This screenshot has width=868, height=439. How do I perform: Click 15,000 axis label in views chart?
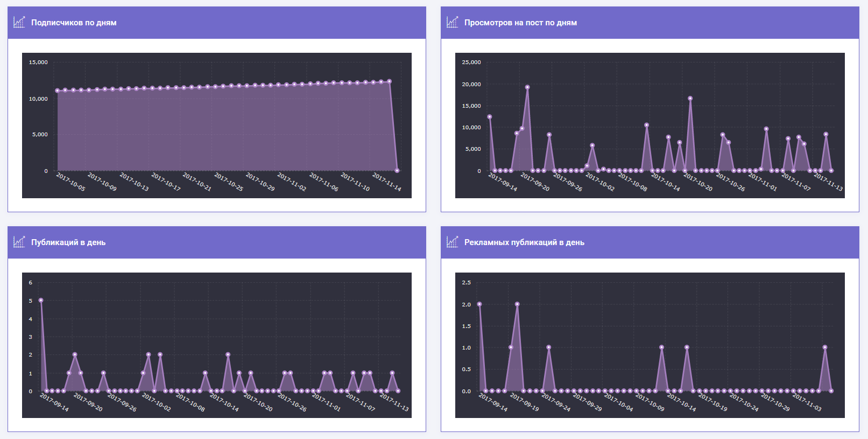click(x=471, y=106)
